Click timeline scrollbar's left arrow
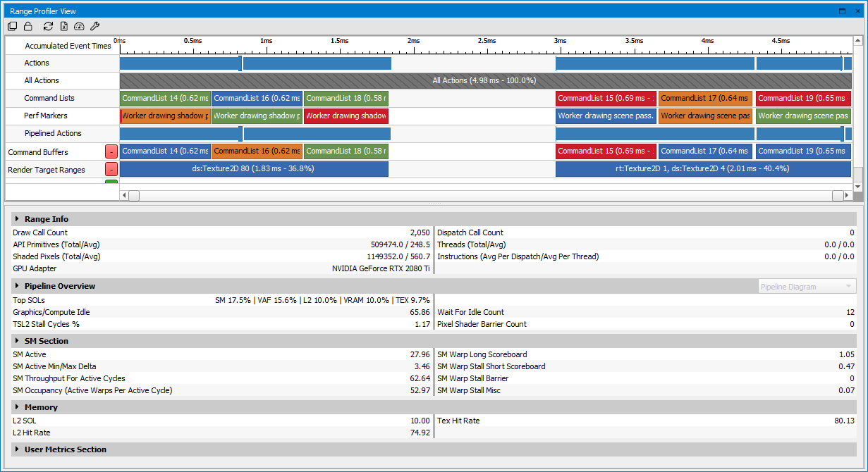Viewport: 868px width, 472px height. pos(125,195)
